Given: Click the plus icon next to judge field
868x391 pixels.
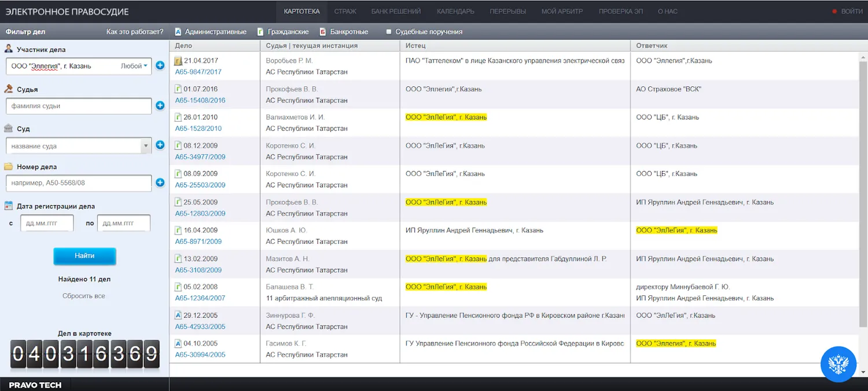Looking at the screenshot, I should point(160,106).
